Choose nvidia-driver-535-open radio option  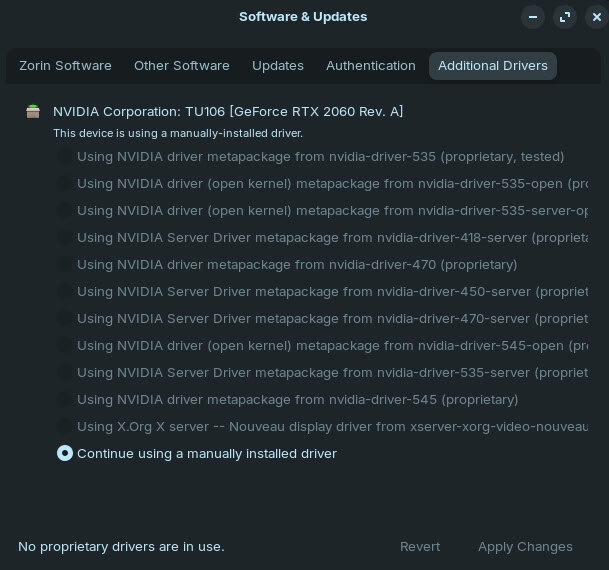pos(65,184)
